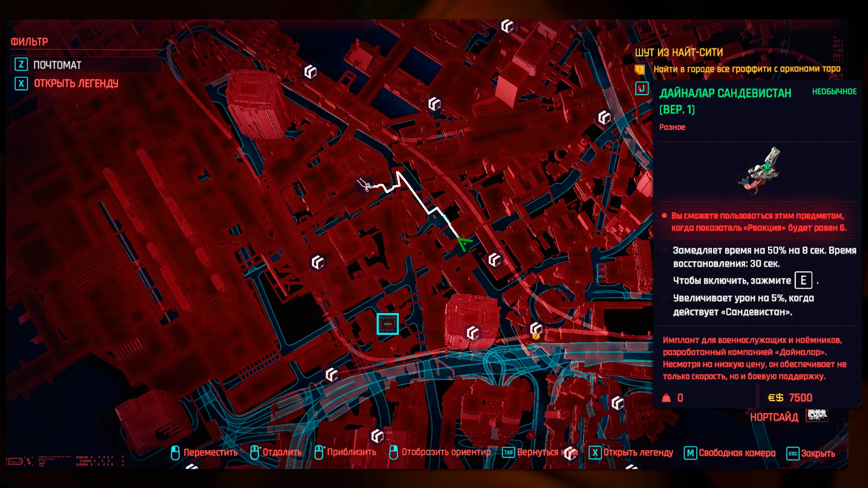Viewport: 868px width, 488px height.
Task: Click drop point closest to the J key
Action: click(x=604, y=117)
